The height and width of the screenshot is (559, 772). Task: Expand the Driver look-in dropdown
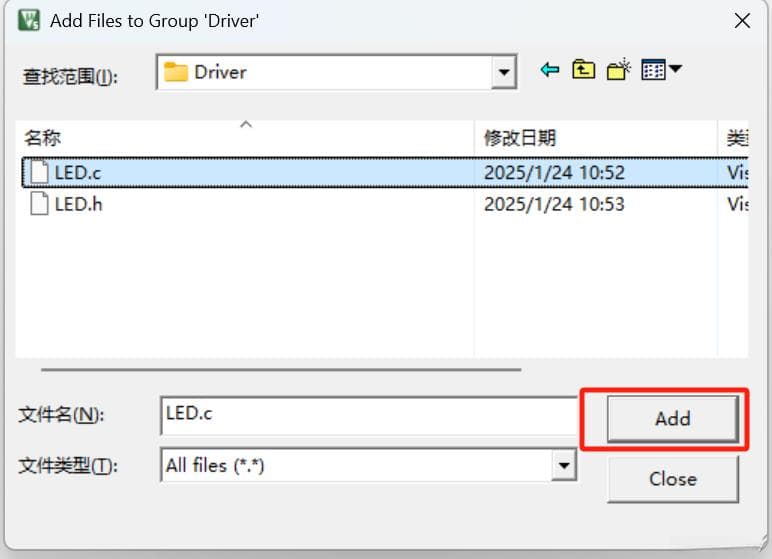[504, 72]
